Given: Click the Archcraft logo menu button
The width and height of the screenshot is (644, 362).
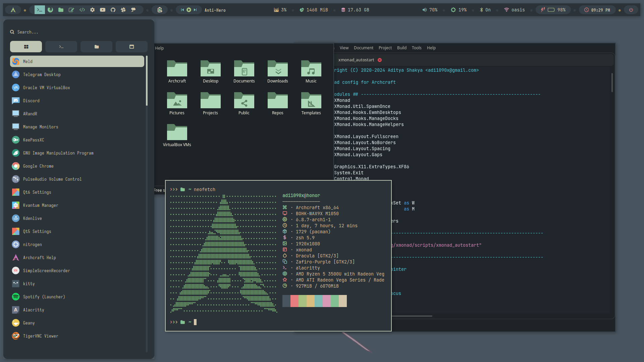Looking at the screenshot, I should (13, 10).
